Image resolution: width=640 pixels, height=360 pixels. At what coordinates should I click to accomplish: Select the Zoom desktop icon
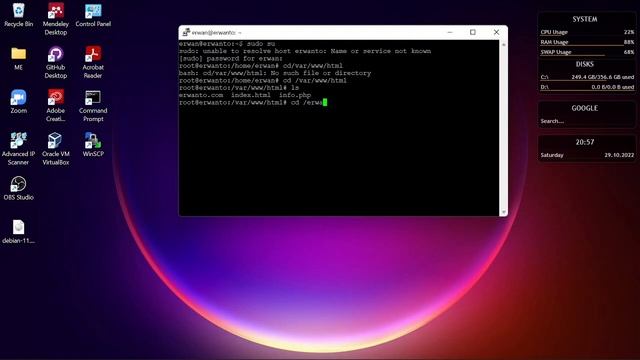18,102
